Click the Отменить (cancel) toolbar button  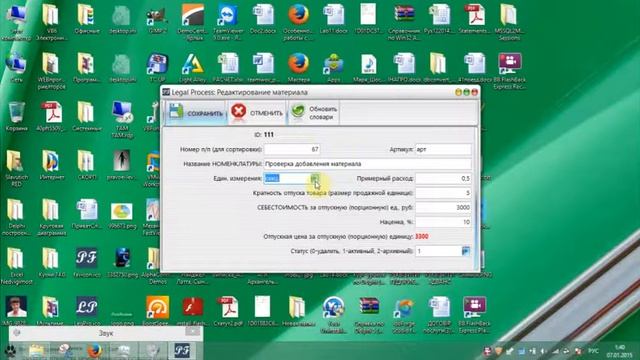coord(257,112)
